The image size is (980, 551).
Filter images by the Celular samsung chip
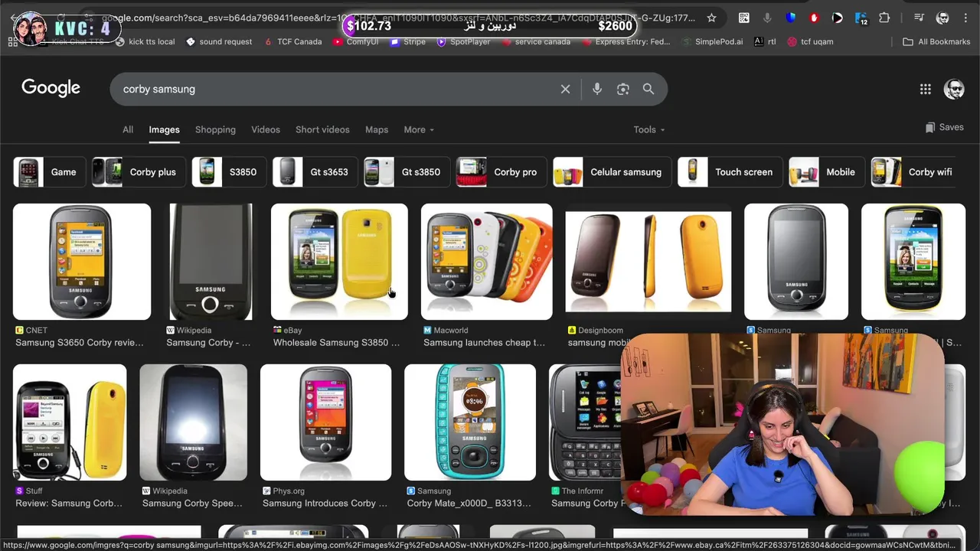[612, 172]
